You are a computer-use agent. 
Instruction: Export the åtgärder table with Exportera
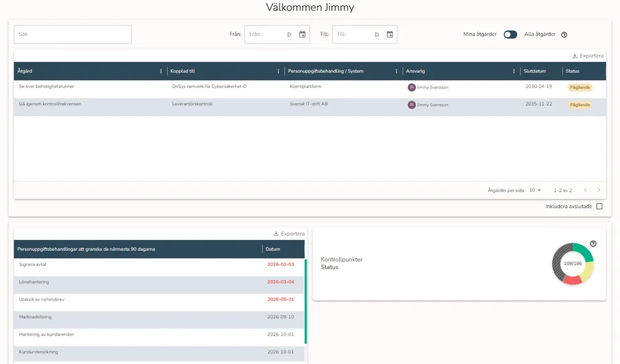[588, 56]
